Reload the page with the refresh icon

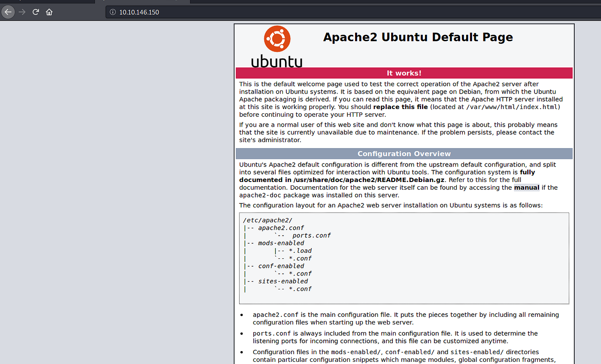point(36,12)
